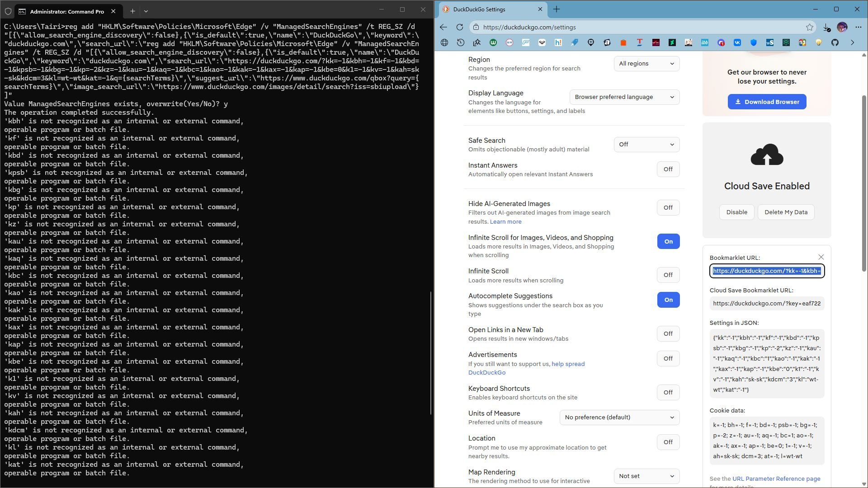Select the DuckDuckGo Settings browser tab
The height and width of the screenshot is (488, 868).
492,9
